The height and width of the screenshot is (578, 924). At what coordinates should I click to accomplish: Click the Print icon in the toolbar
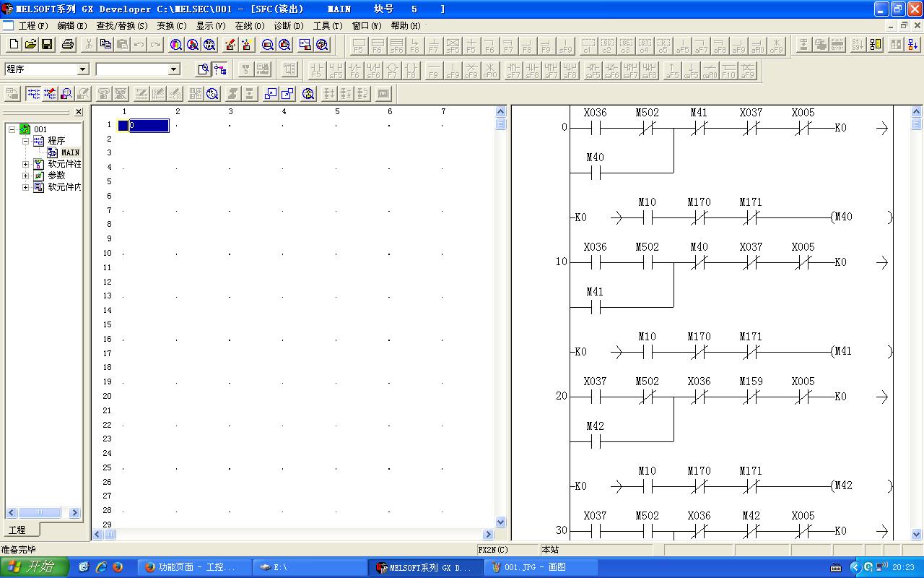pos(68,45)
